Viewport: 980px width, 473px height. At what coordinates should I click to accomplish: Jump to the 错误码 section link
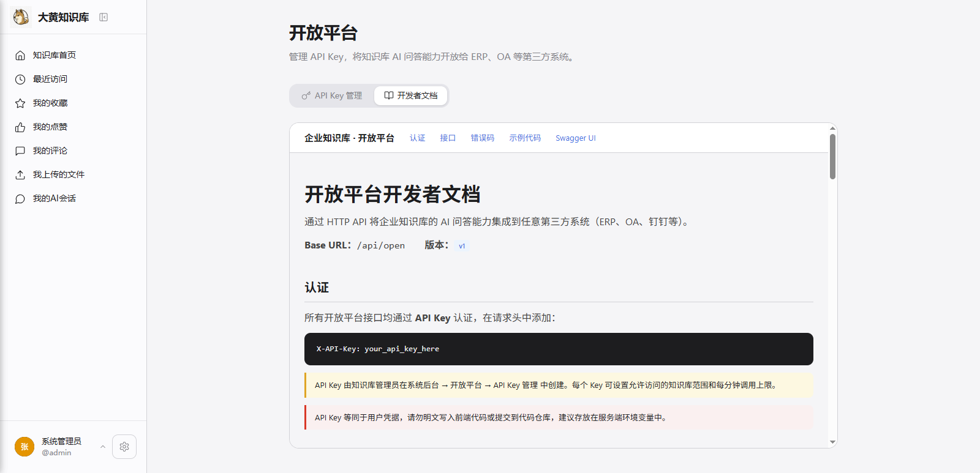tap(483, 138)
